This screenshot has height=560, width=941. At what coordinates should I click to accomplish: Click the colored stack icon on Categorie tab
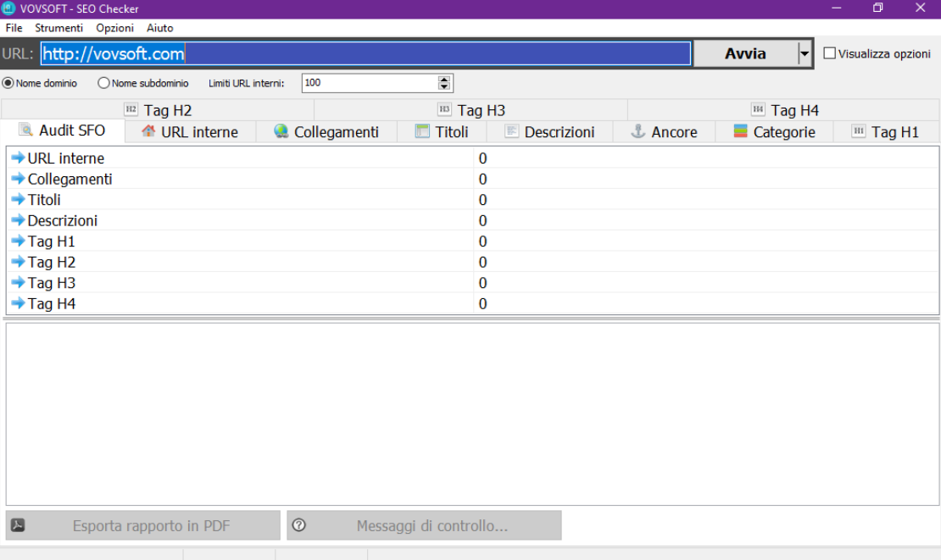tap(741, 131)
